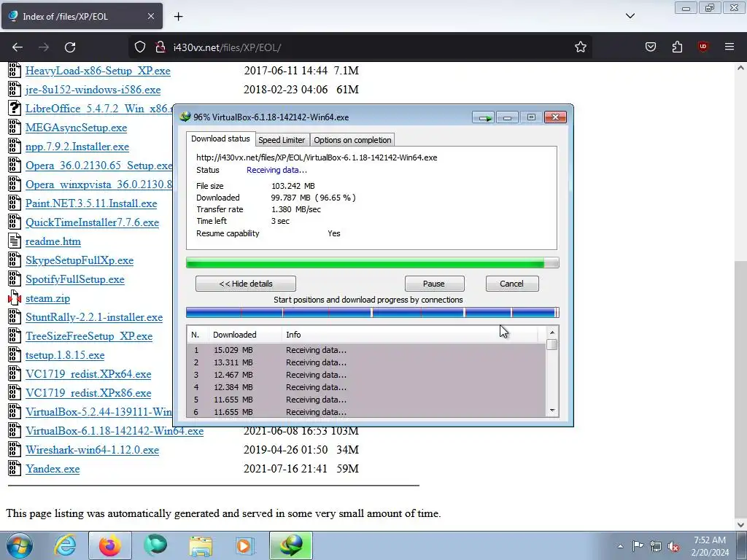The image size is (747, 560).
Task: Click the insecure connection padlock icon
Action: (x=160, y=47)
